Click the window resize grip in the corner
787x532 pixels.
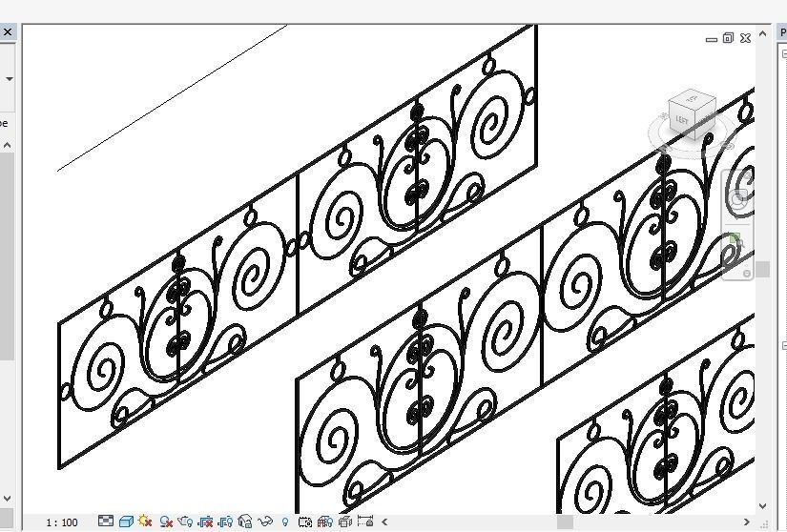766,525
